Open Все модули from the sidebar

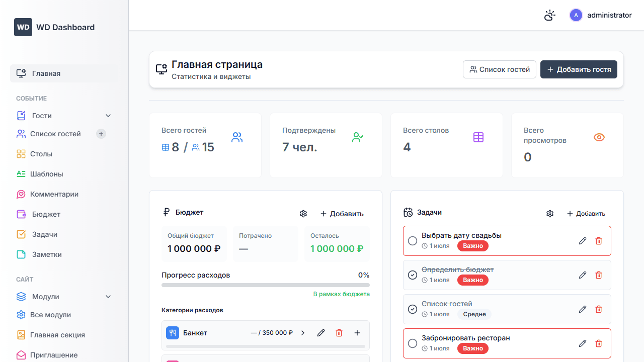point(50,315)
